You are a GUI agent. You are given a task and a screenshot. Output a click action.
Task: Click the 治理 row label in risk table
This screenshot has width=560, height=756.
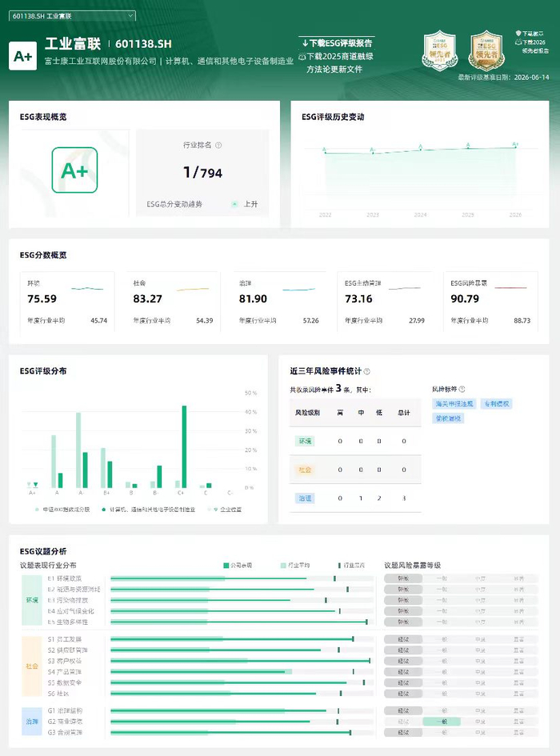(305, 498)
